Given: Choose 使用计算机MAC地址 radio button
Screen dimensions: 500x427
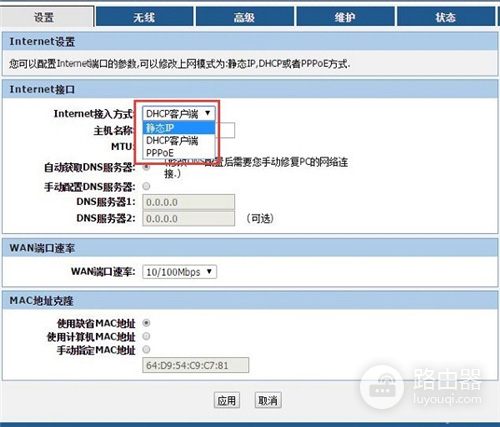Looking at the screenshot, I should click(146, 336).
